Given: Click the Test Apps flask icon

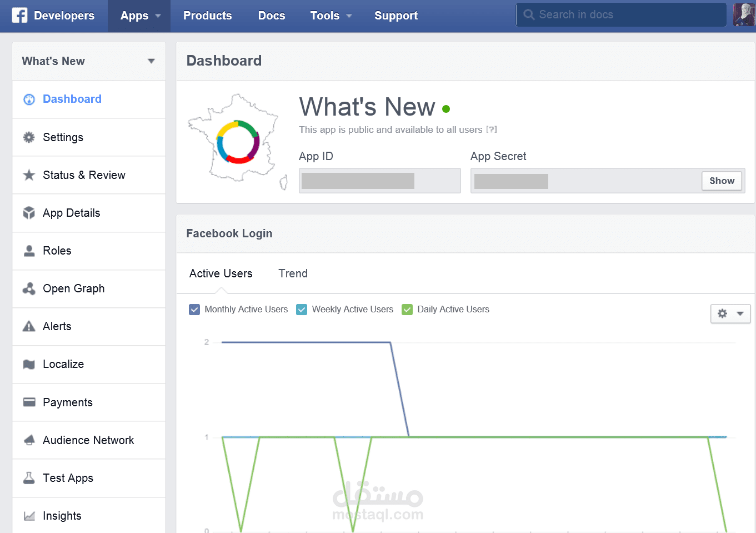Looking at the screenshot, I should [x=29, y=478].
